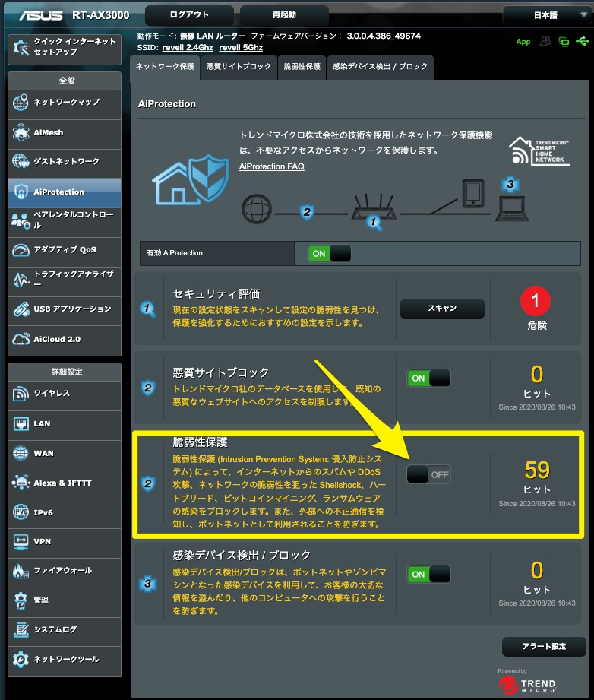594x700 pixels.
Task: Click the IPv6 sidebar icon
Action: coord(21,512)
